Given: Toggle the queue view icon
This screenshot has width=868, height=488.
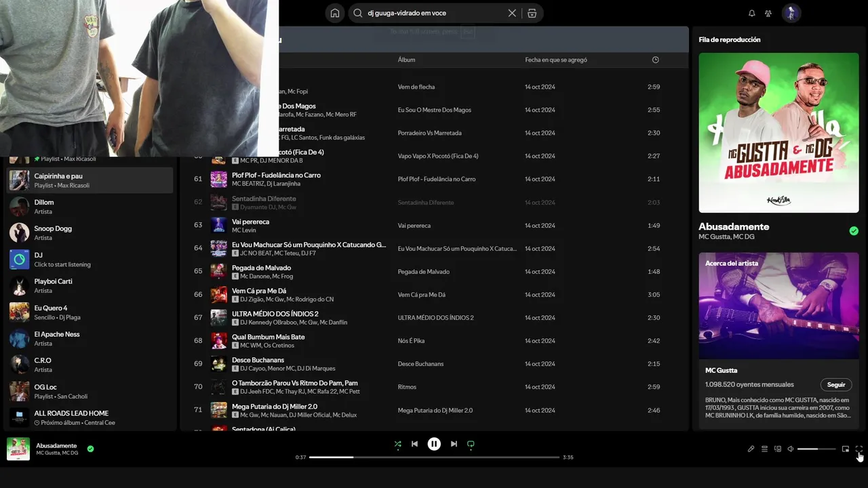Looking at the screenshot, I should pos(764,449).
